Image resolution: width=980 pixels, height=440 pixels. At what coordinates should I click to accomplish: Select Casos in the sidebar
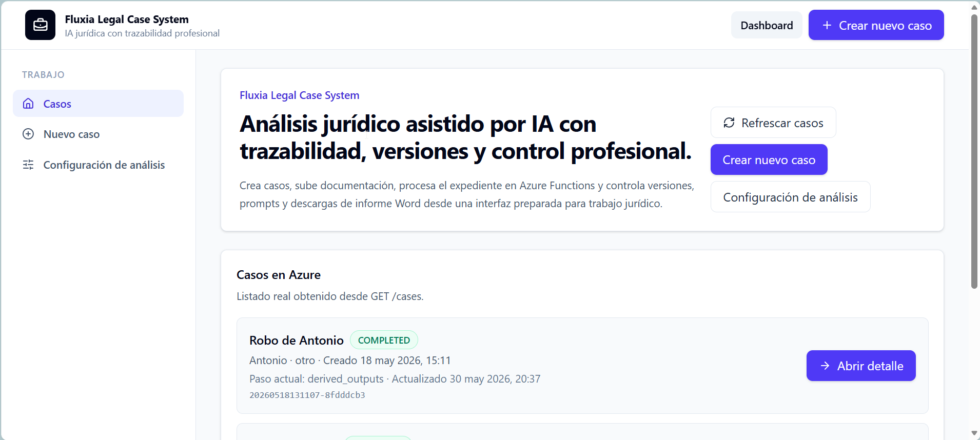[x=98, y=104]
